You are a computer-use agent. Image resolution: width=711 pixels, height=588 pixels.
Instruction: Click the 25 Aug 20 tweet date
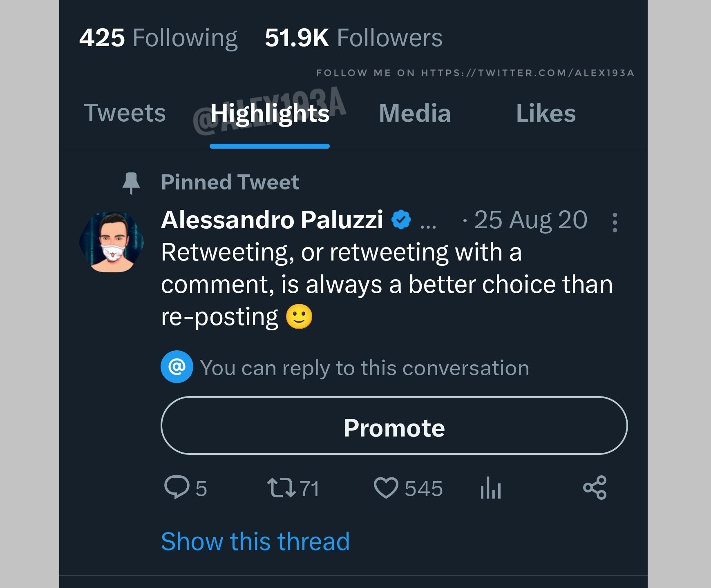point(530,220)
